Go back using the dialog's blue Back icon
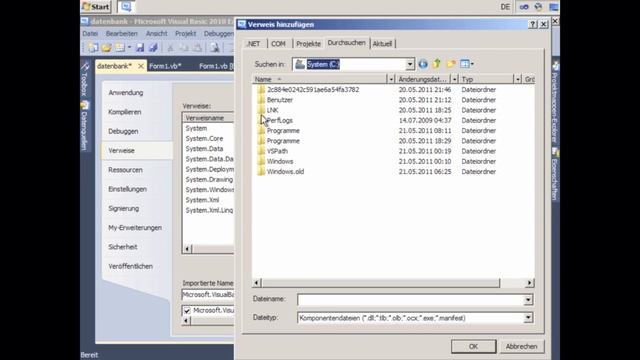 pyautogui.click(x=423, y=64)
